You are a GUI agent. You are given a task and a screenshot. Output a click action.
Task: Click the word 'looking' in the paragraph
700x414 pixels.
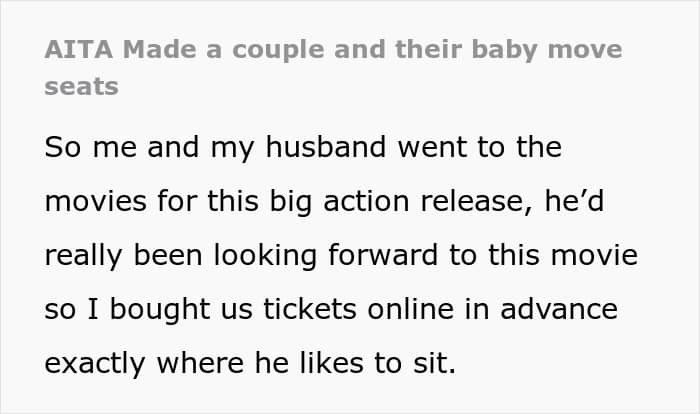[x=266, y=257]
